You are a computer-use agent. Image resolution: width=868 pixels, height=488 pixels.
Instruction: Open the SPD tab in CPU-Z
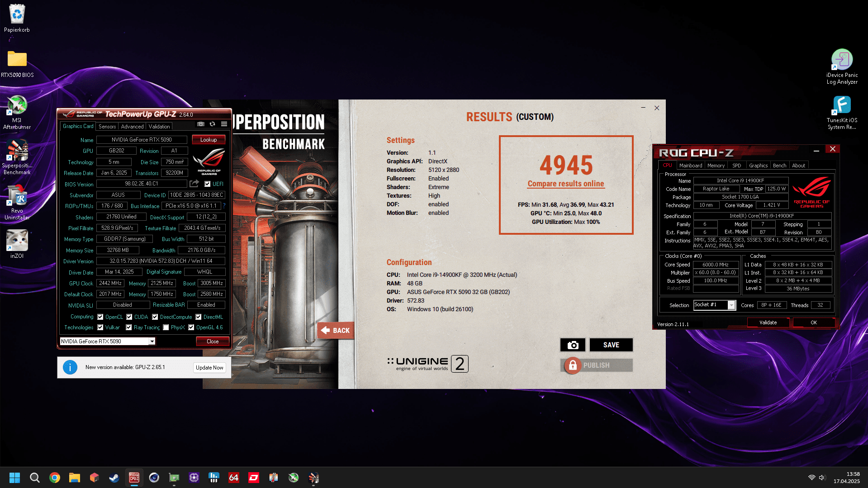coord(737,166)
